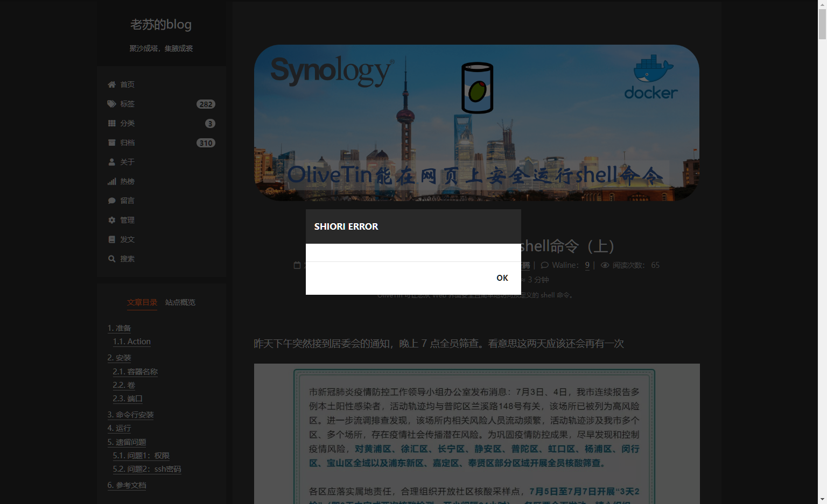
Task: Jump to section 5.1. 问题1：权限
Action: click(x=141, y=456)
